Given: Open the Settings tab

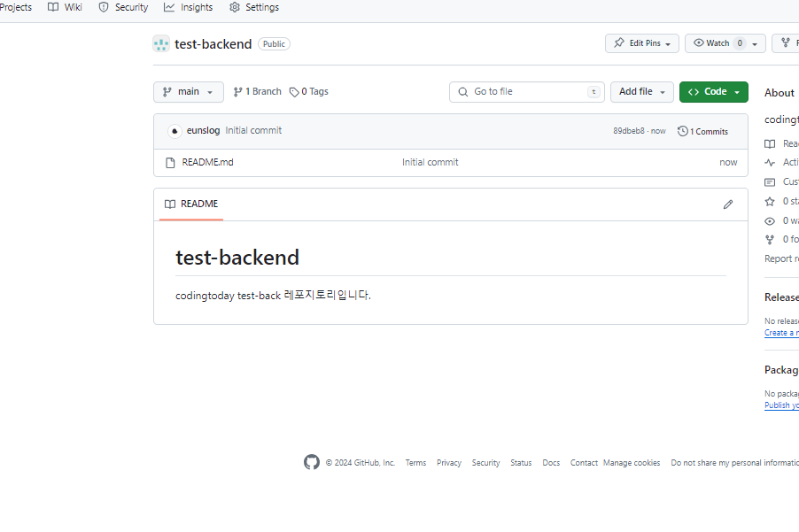Looking at the screenshot, I should point(254,7).
